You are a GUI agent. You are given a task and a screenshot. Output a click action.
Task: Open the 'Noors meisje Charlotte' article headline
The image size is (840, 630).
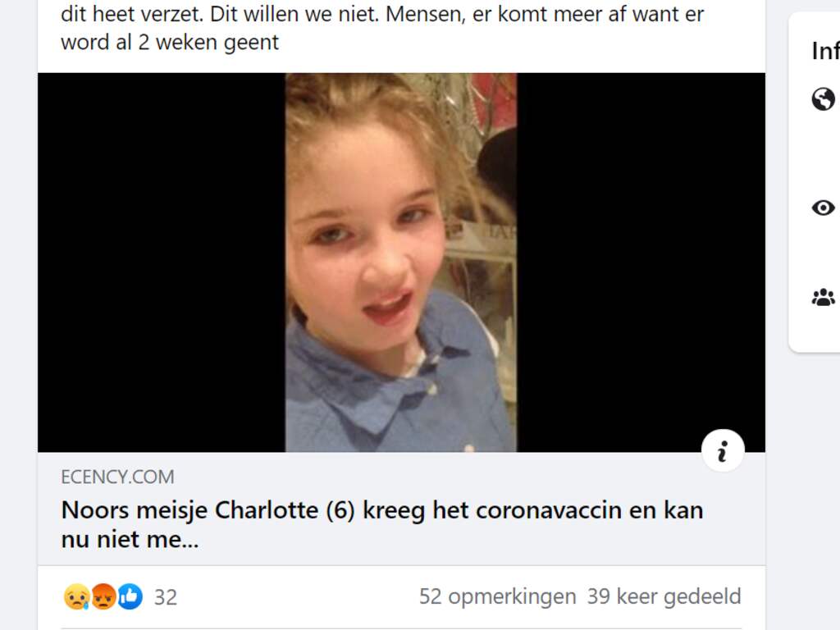382,524
